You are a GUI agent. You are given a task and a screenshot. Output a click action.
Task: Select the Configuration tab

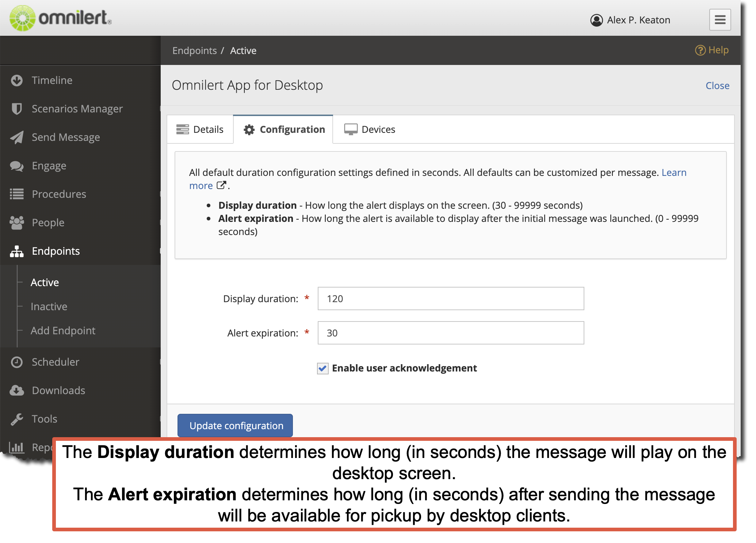click(x=283, y=130)
